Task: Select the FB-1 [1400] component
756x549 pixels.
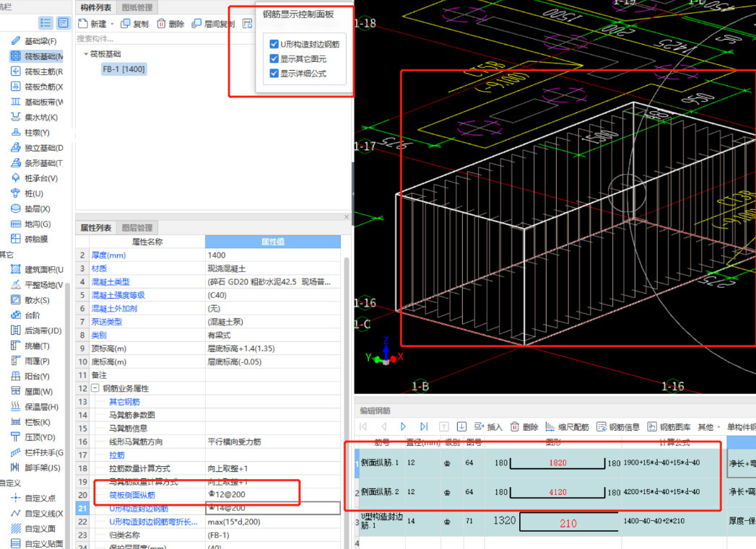Action: tap(123, 69)
